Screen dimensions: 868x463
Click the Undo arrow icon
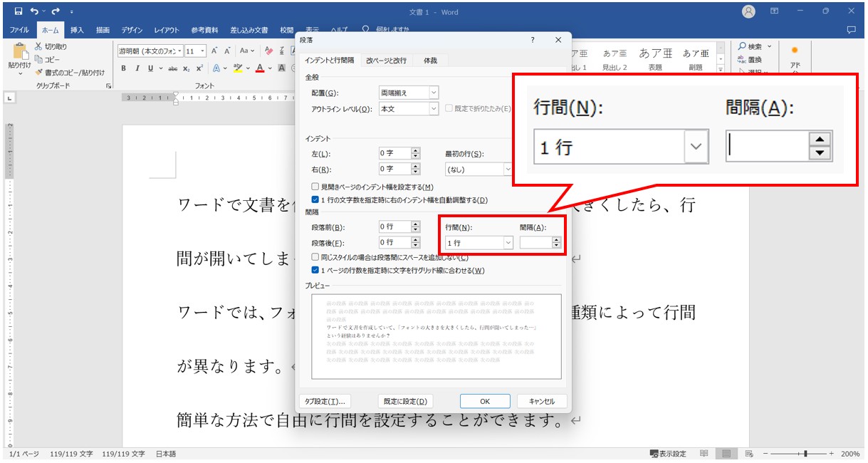click(x=34, y=11)
